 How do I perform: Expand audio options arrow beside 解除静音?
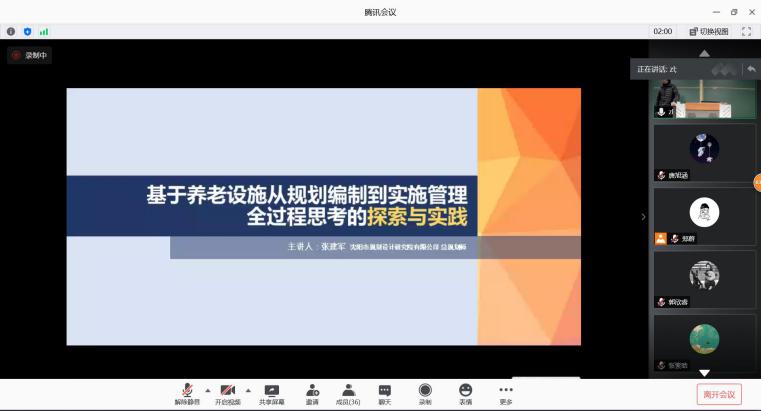[207, 390]
